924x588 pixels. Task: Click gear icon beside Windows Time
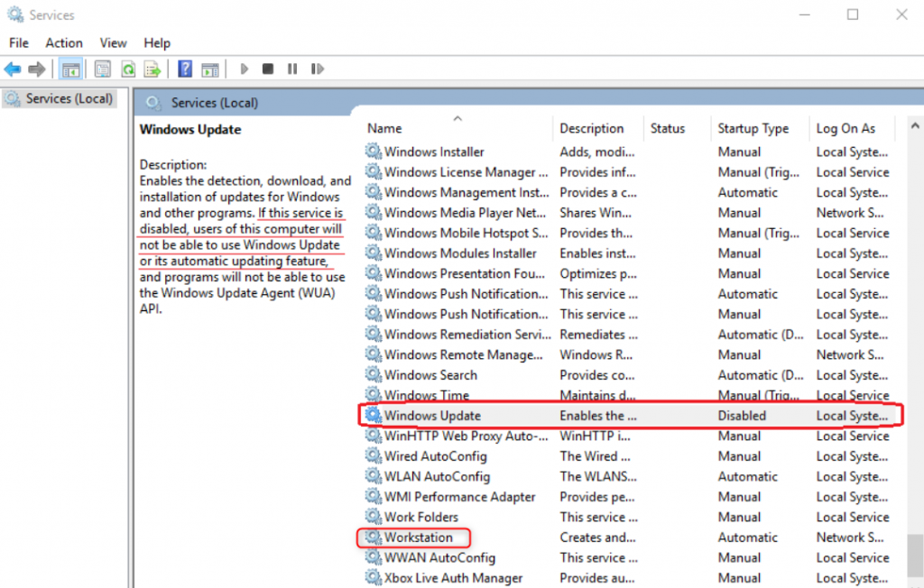click(373, 394)
